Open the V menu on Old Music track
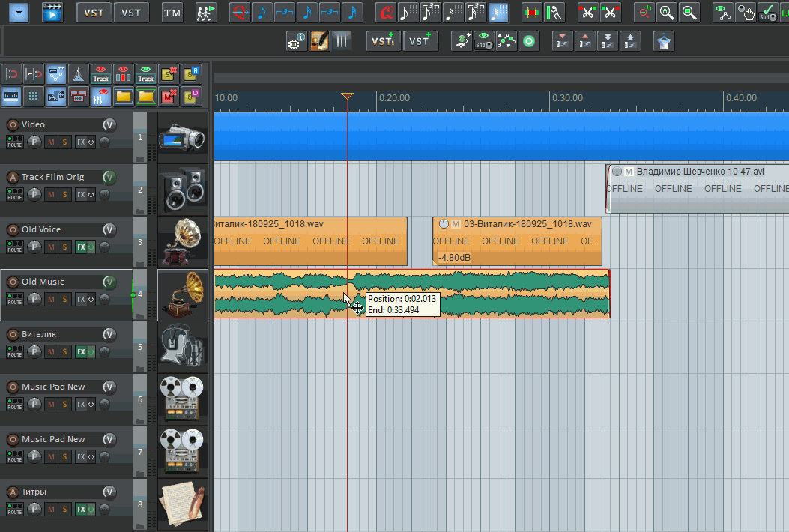Viewport: 789px width, 532px height. pos(109,282)
